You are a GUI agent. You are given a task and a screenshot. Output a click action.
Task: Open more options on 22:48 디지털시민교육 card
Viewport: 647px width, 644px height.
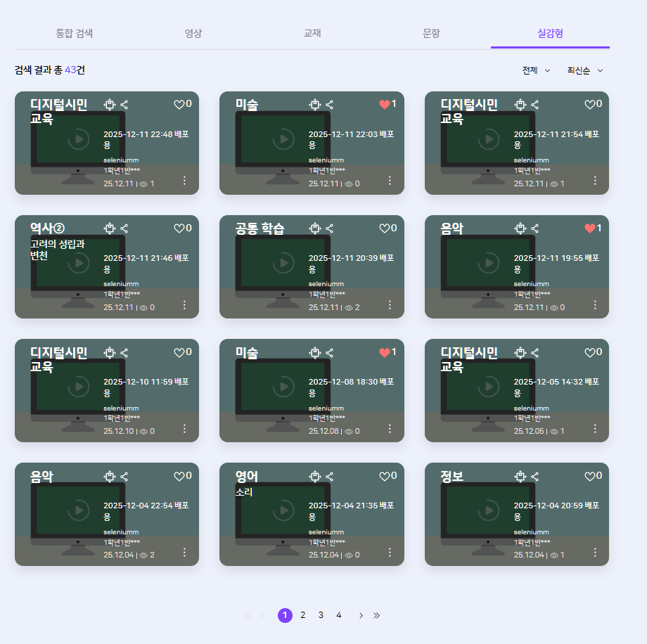coord(184,180)
